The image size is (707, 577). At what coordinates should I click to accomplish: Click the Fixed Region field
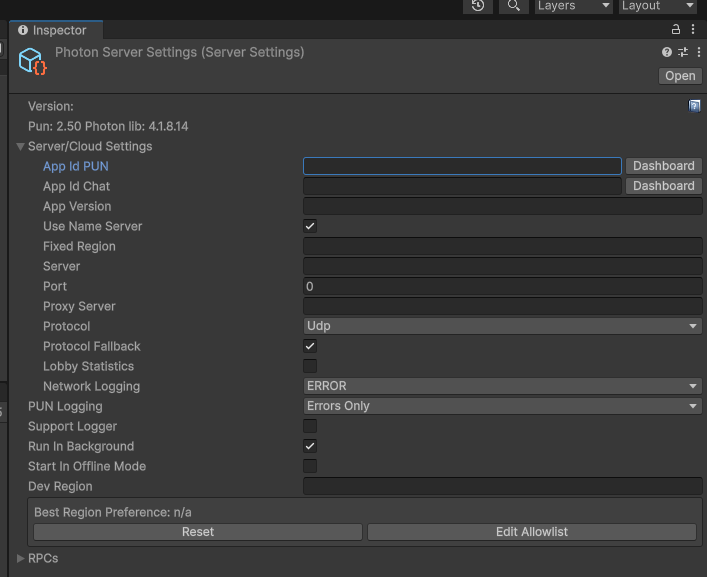coord(502,246)
